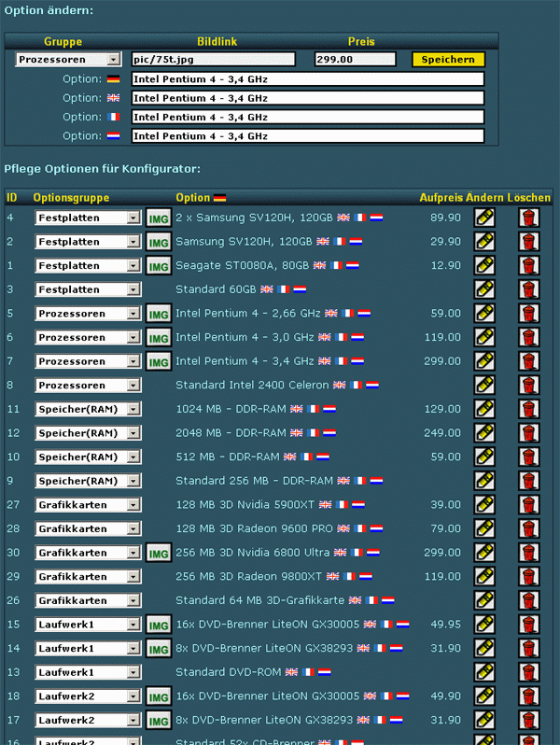Click the Bildlink field pic/75t.jpg
Image resolution: width=560 pixels, height=745 pixels.
point(213,60)
